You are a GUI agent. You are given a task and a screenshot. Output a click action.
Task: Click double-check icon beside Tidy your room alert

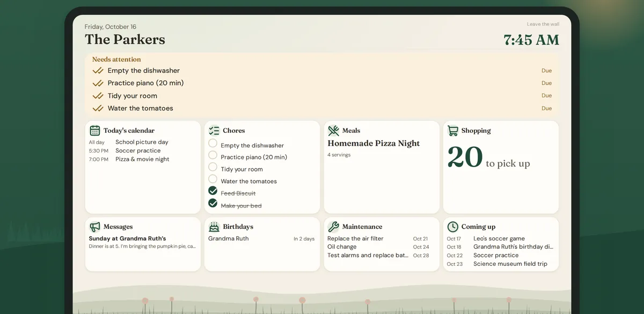click(x=98, y=96)
